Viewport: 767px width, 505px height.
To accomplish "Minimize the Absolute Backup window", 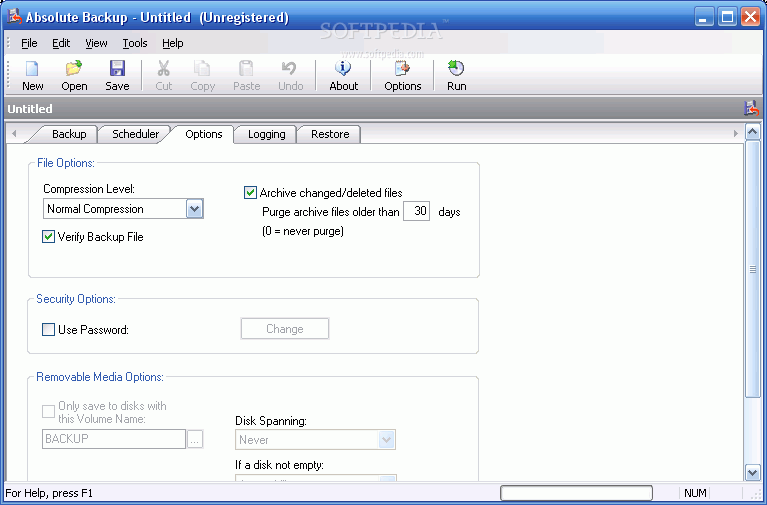I will click(704, 17).
